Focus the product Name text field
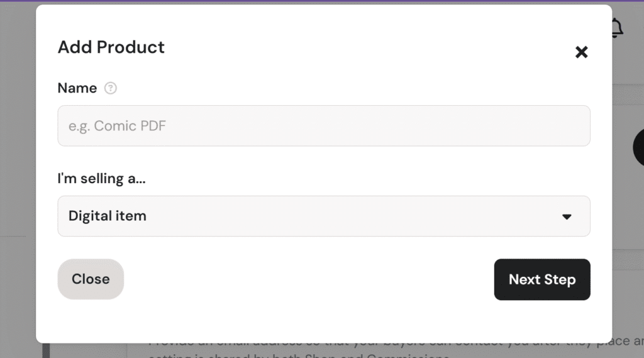The height and width of the screenshot is (358, 644). point(324,126)
